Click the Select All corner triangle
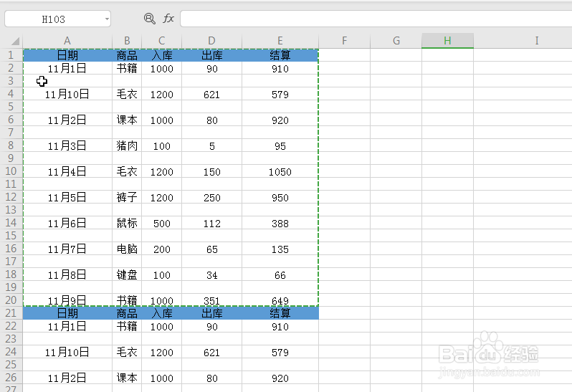The image size is (572, 392). tap(14, 41)
